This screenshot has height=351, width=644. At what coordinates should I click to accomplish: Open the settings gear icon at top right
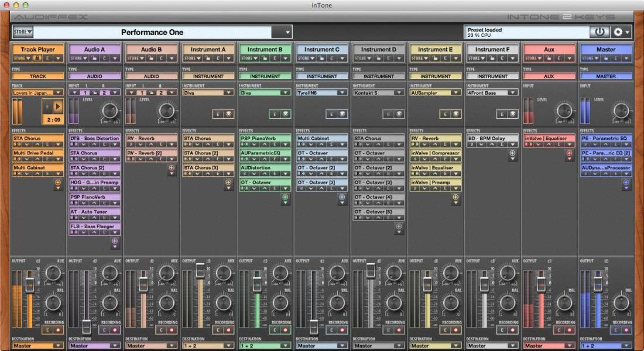coord(618,33)
